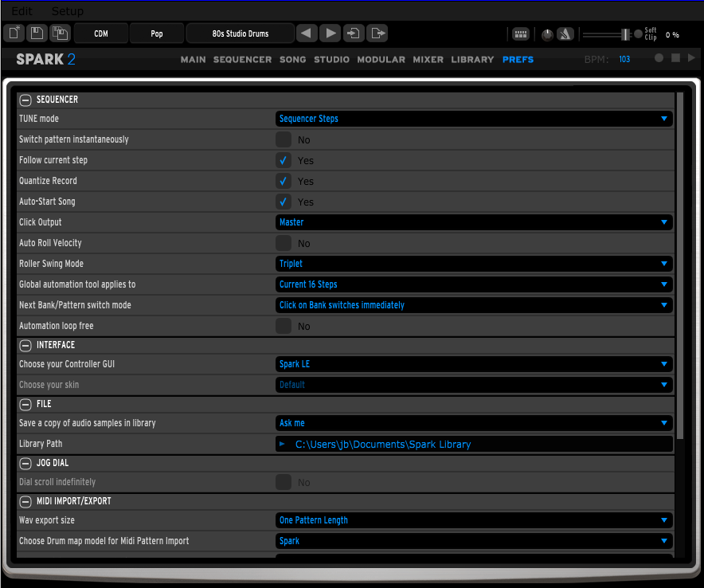Go to the next preset arrow
The height and width of the screenshot is (588, 704).
pyautogui.click(x=330, y=33)
